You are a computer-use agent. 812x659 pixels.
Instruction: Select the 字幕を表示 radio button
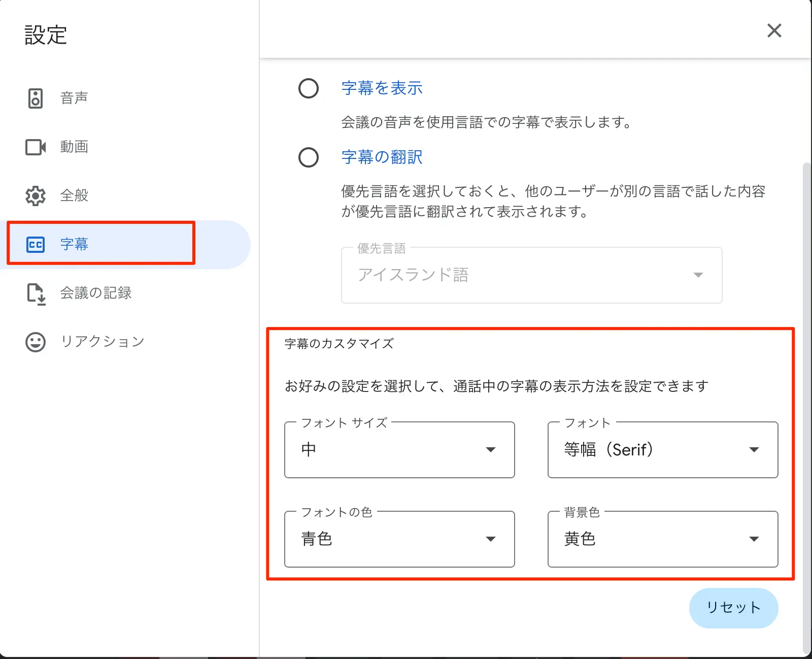pos(309,88)
